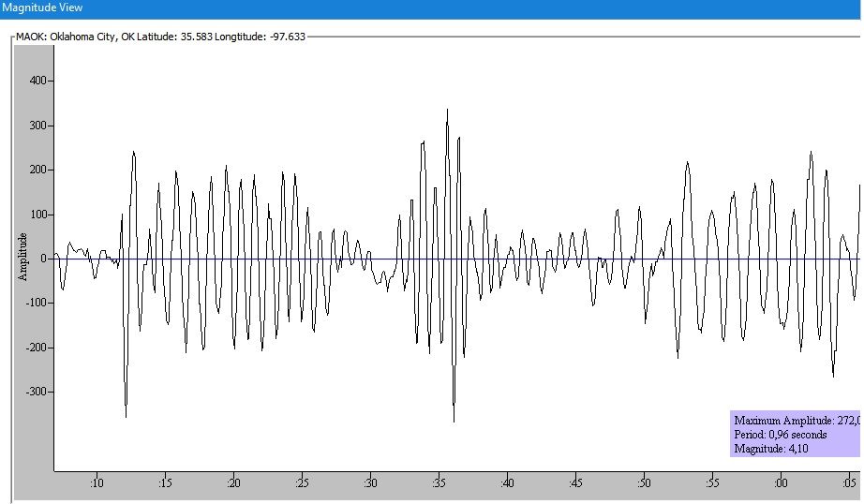864x504 pixels.
Task: Click the Period 0,96 seconds text
Action: (781, 435)
